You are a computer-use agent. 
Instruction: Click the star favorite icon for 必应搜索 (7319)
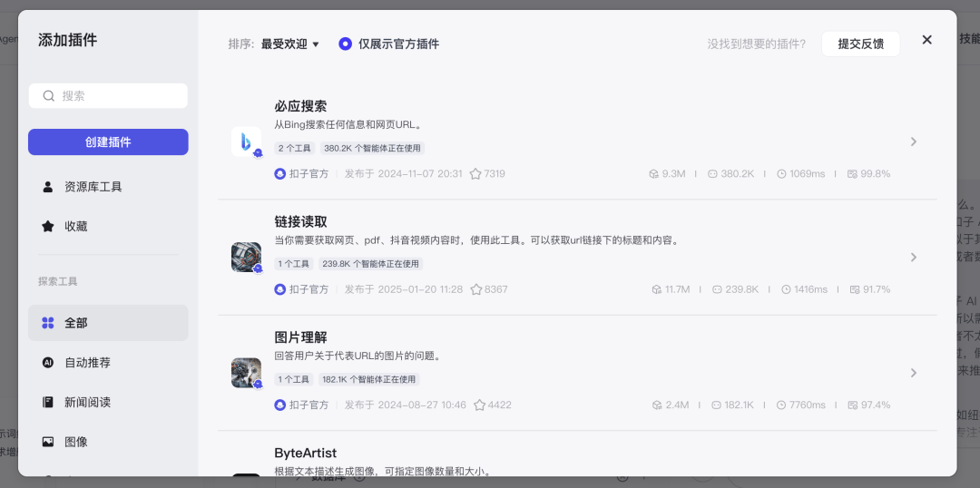[475, 174]
